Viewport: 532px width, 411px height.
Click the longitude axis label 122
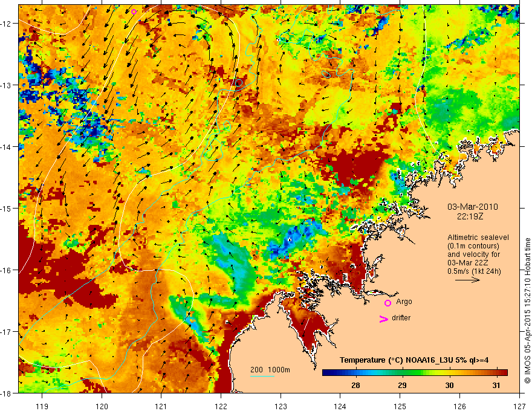pyautogui.click(x=221, y=406)
